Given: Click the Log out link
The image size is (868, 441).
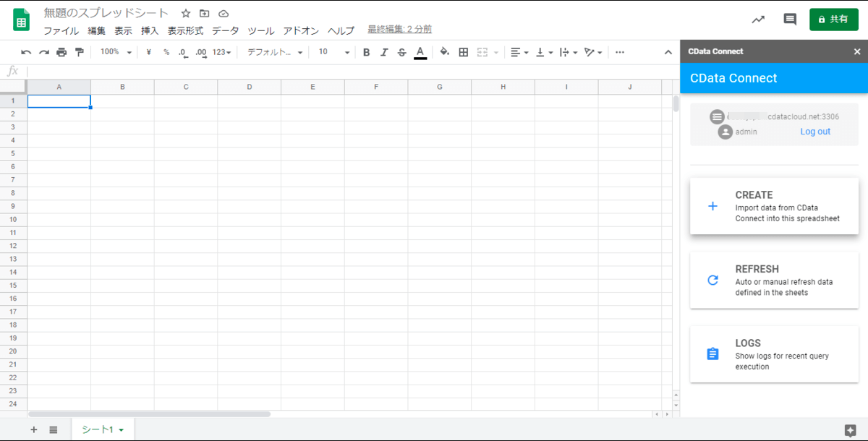Looking at the screenshot, I should 815,132.
